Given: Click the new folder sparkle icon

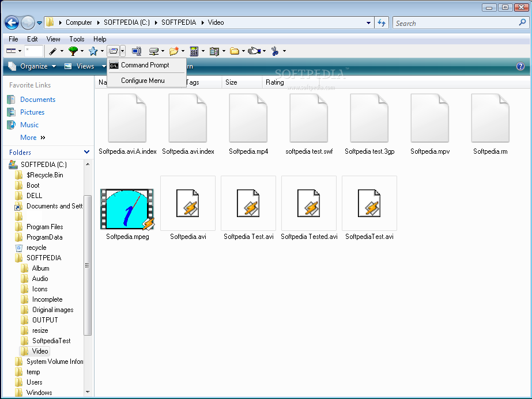Looking at the screenshot, I should pos(173,51).
